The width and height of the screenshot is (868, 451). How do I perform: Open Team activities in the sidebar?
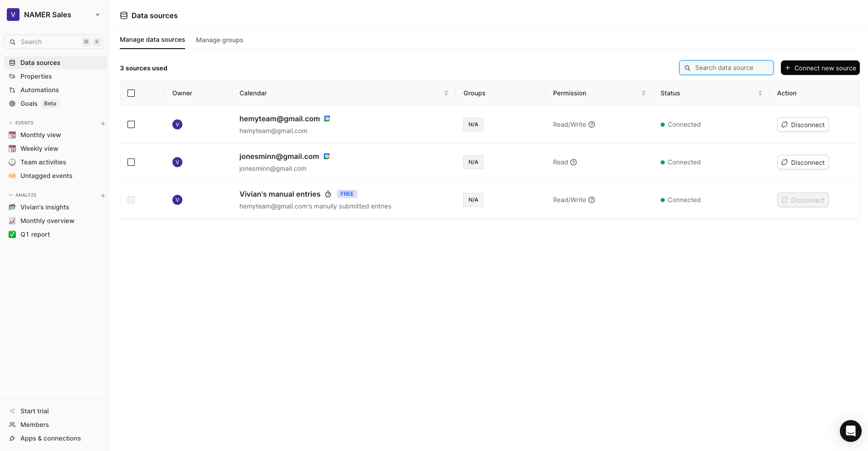point(43,162)
